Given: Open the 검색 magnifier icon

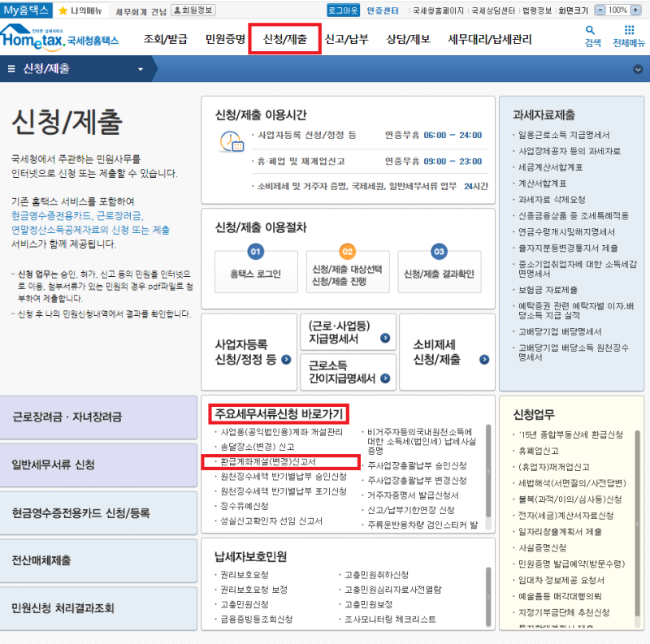Looking at the screenshot, I should coord(591,30).
